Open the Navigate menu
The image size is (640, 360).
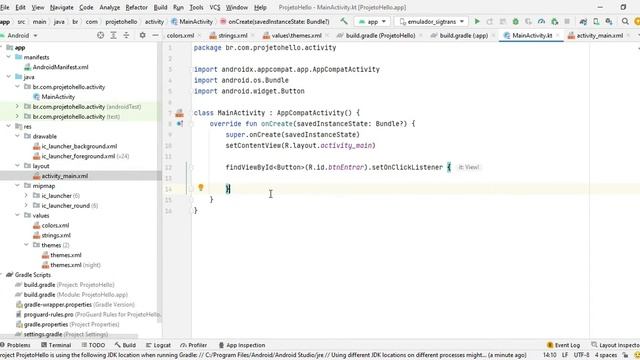pyautogui.click(x=61, y=7)
